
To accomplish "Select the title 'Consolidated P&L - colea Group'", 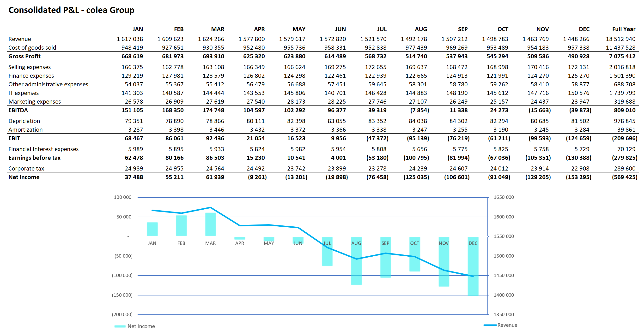I will click(x=71, y=10).
